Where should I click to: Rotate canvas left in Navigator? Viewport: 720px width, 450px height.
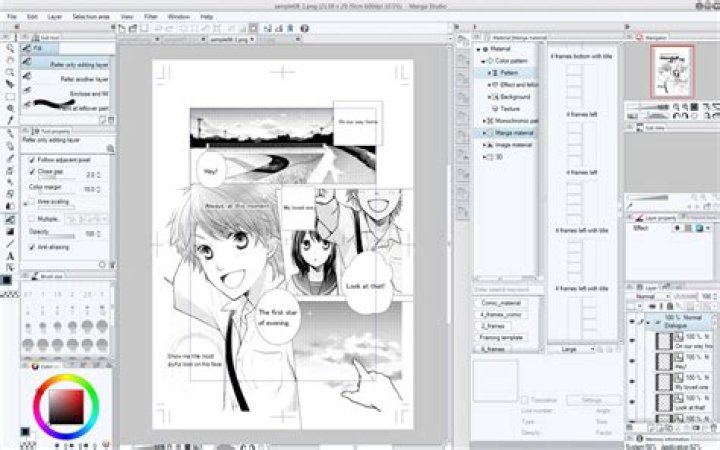click(x=676, y=116)
